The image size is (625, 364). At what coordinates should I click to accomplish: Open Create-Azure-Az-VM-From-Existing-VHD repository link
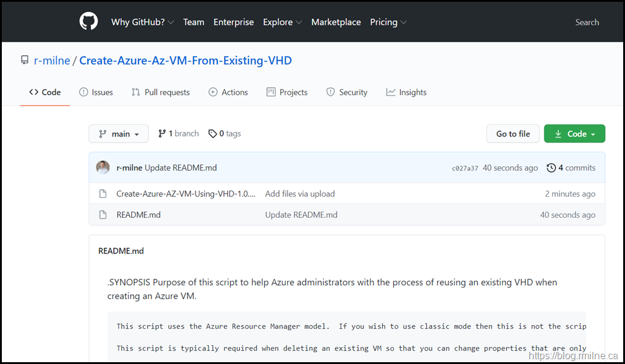click(x=186, y=61)
